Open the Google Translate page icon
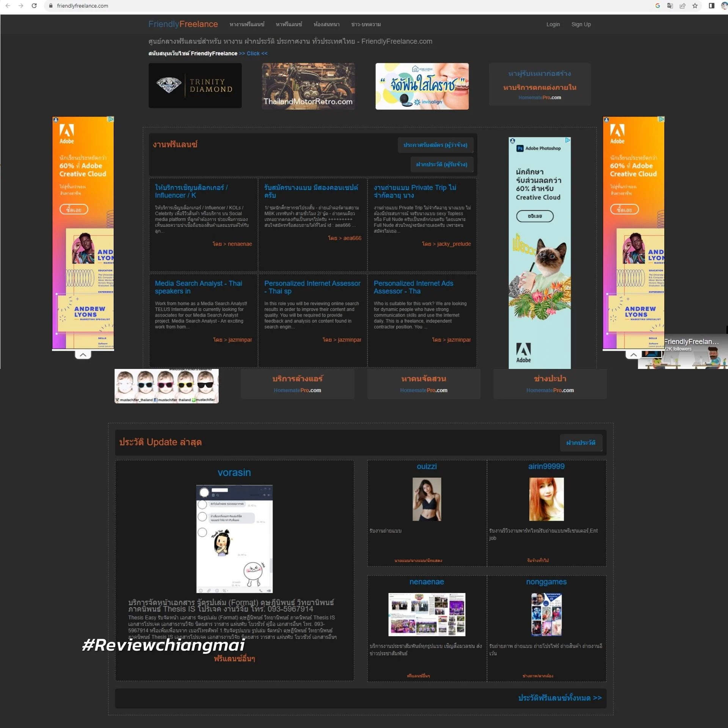Viewport: 728px width, 728px height. click(x=670, y=6)
